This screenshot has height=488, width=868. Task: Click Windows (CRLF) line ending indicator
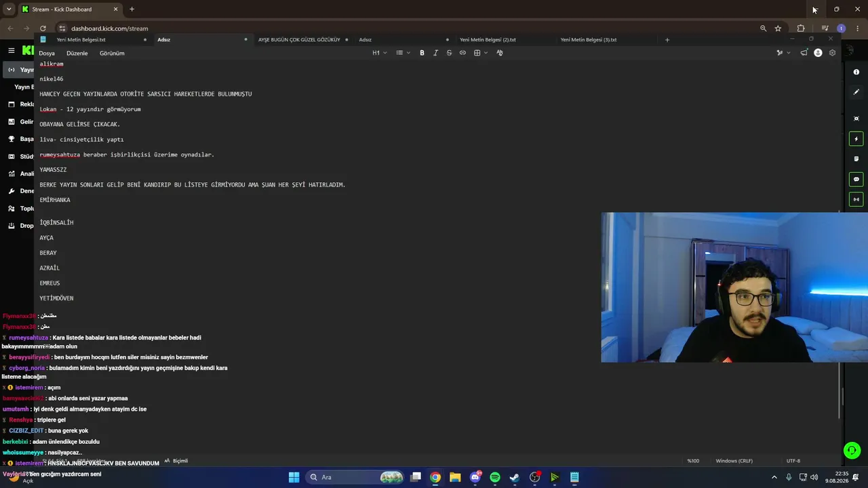734,461
